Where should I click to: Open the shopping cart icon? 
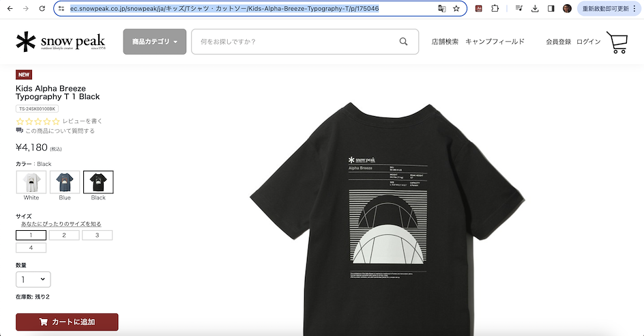(617, 42)
